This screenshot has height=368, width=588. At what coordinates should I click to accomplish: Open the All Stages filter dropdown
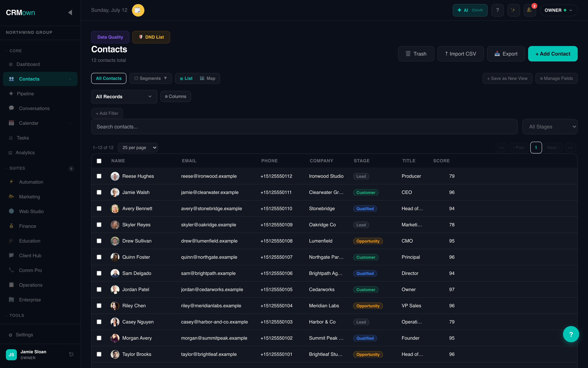coord(550,127)
